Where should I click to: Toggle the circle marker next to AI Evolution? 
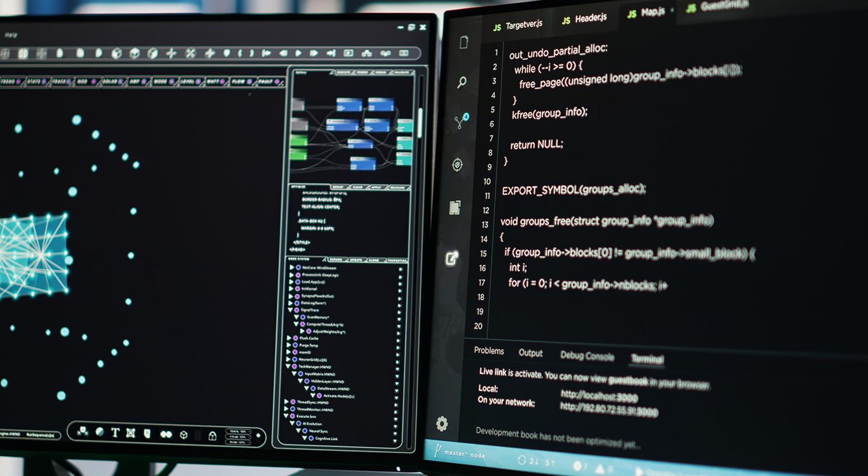tap(299, 423)
